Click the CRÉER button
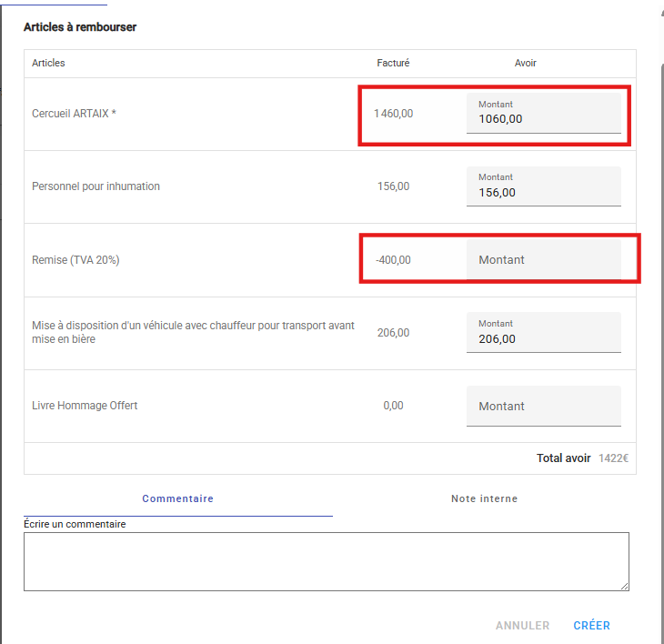Screen dimensions: 664x644 pyautogui.click(x=591, y=626)
